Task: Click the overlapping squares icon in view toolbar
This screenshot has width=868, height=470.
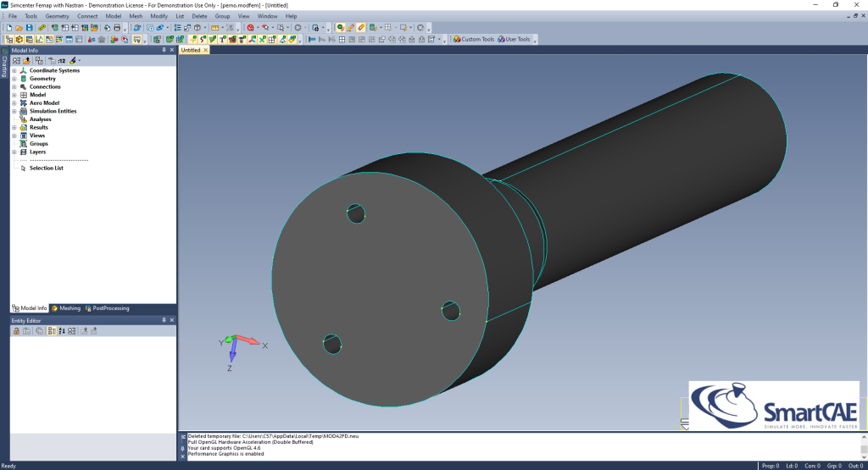Action: pyautogui.click(x=381, y=39)
